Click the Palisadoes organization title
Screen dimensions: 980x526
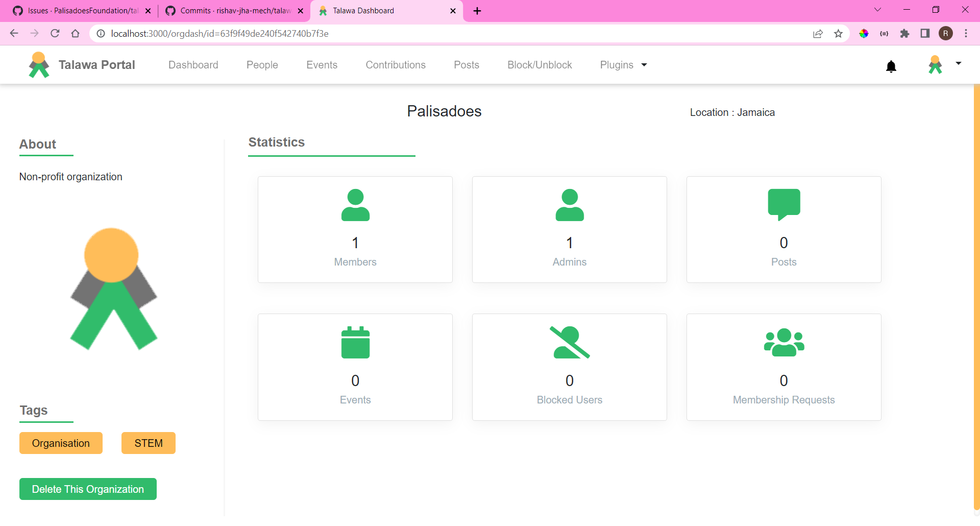coord(444,111)
